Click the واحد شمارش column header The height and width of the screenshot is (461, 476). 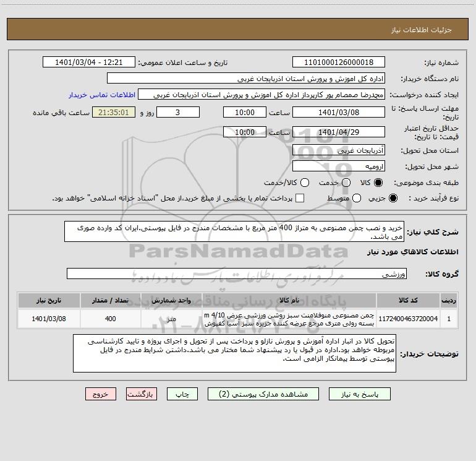pyautogui.click(x=171, y=300)
